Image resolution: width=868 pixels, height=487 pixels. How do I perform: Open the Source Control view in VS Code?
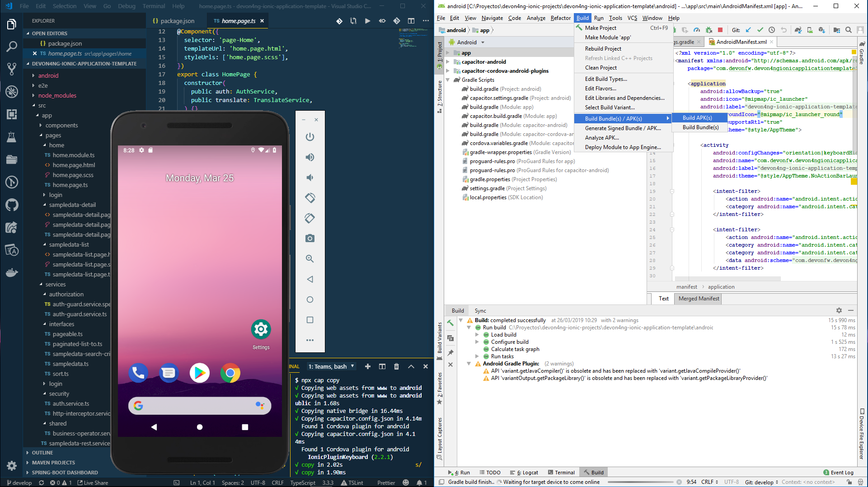point(12,69)
